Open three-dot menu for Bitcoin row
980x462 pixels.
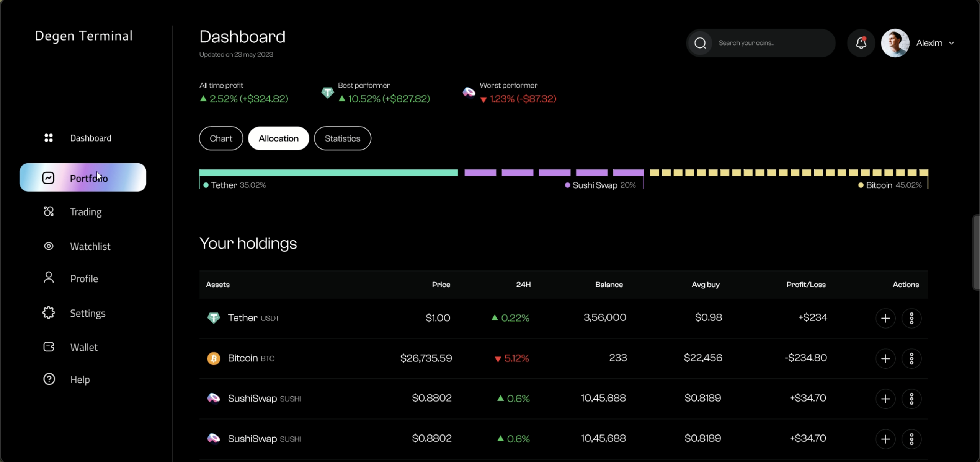911,358
